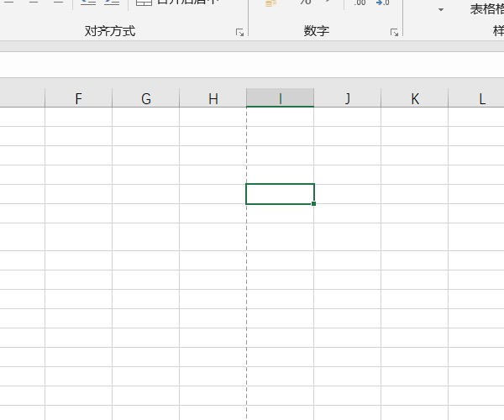Click the highlighted column I header
The image size is (504, 420).
click(280, 98)
